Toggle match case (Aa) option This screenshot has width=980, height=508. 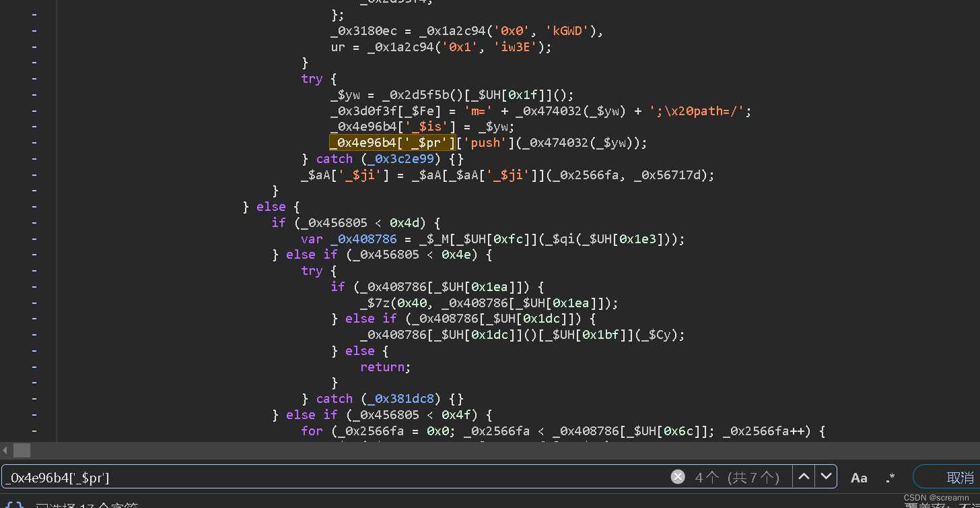coord(859,478)
